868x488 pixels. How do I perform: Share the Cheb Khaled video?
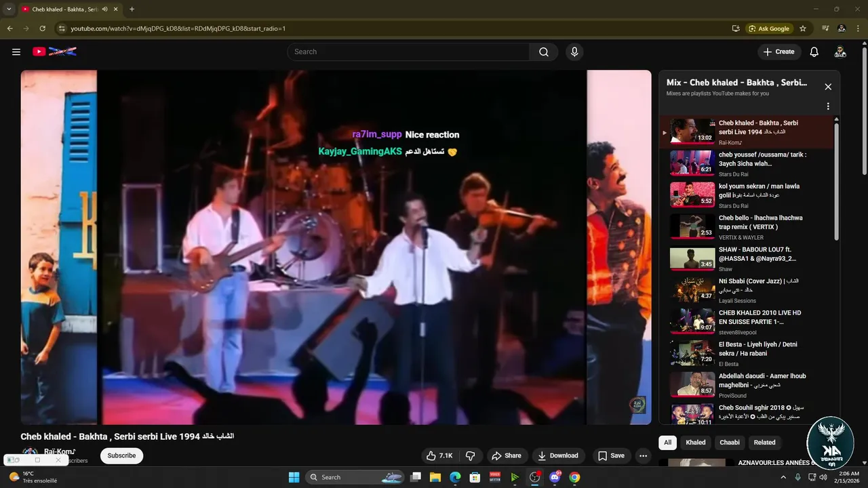[507, 455]
